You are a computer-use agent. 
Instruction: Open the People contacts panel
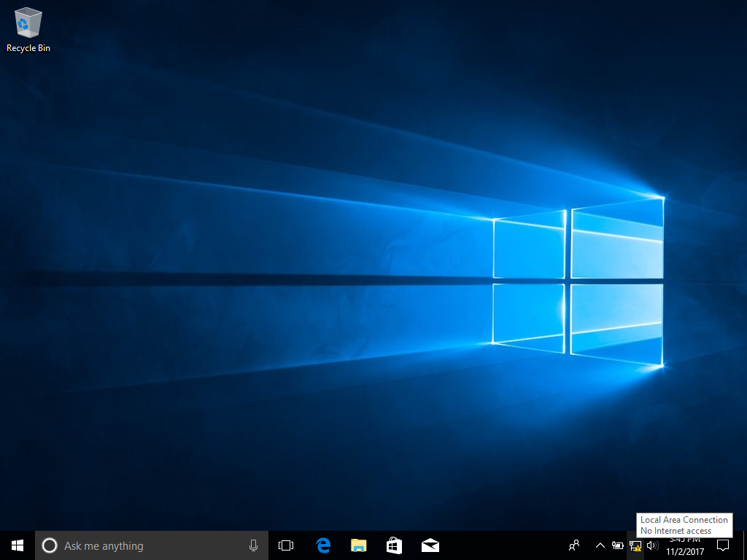tap(573, 545)
